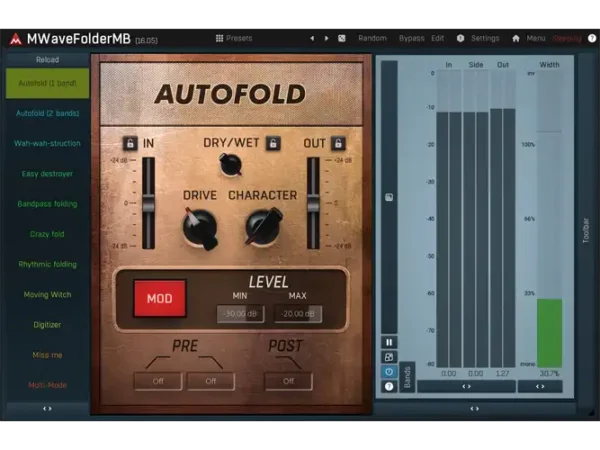This screenshot has width=600, height=450.
Task: Open the Menu item
Action: coord(536,38)
